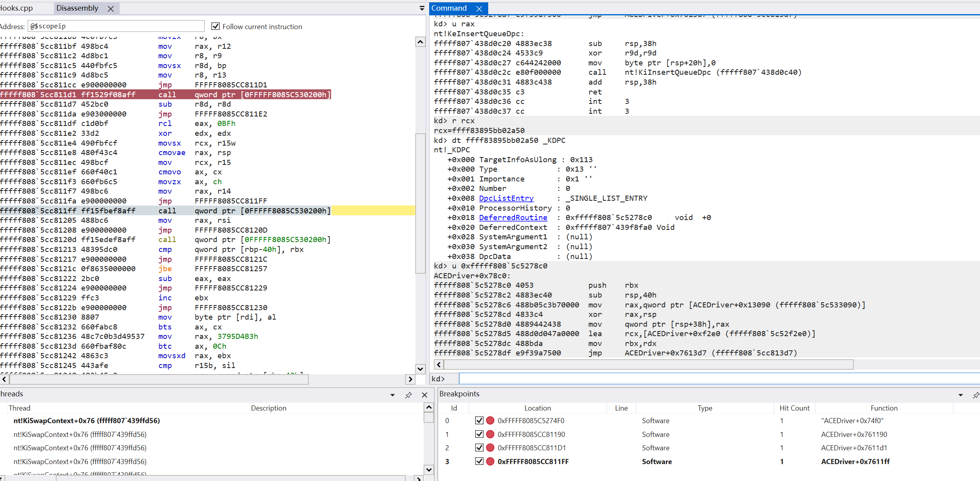Pin the Threads panel
Viewport: 980px width, 481px height.
click(408, 395)
